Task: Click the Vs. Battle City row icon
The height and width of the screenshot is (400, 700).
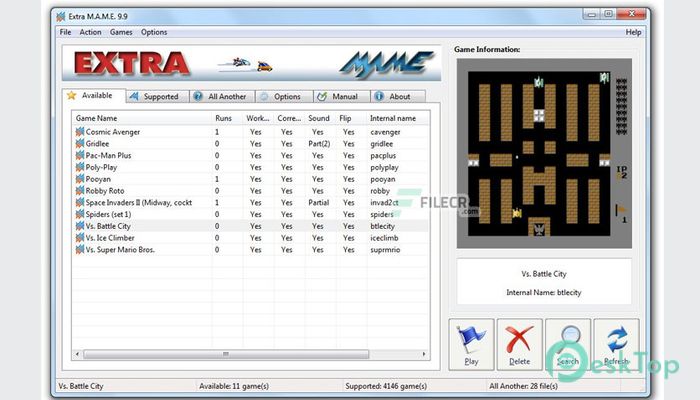Action: coord(80,226)
